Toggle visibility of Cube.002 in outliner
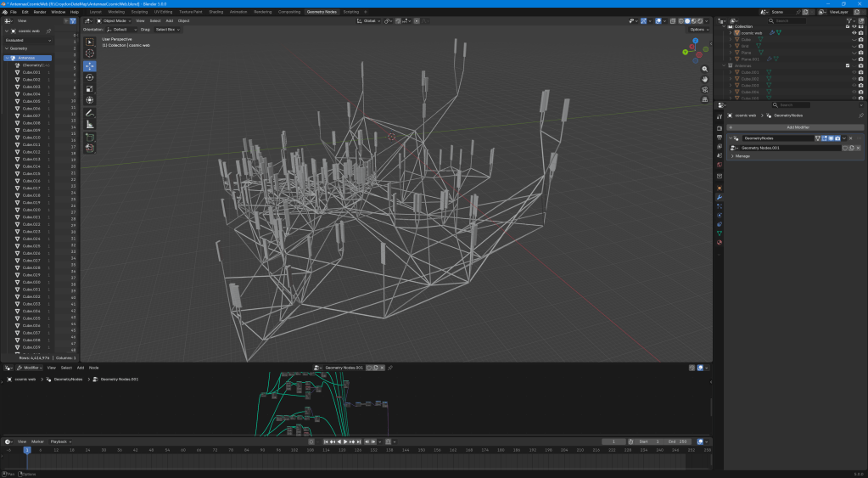This screenshot has height=478, width=868. (854, 79)
